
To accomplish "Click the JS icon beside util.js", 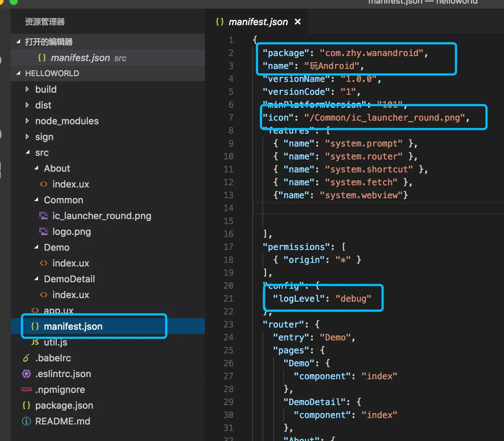I will point(35,342).
